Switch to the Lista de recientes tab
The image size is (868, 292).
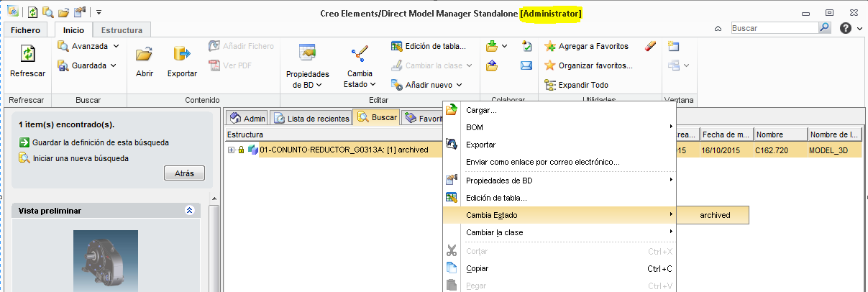[312, 118]
